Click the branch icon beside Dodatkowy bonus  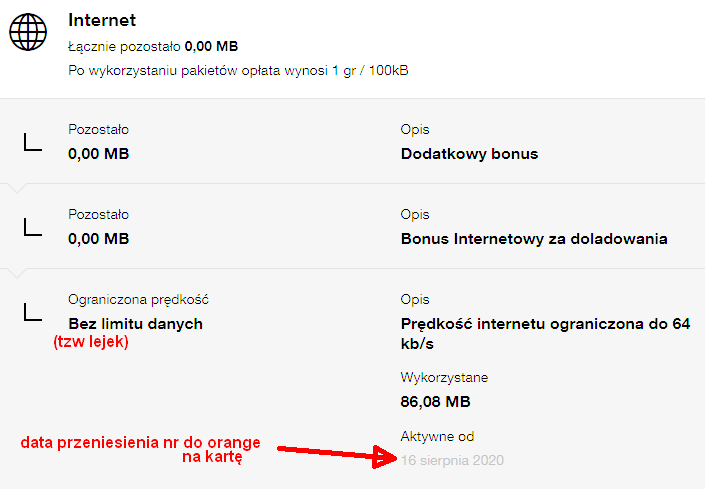tap(32, 142)
